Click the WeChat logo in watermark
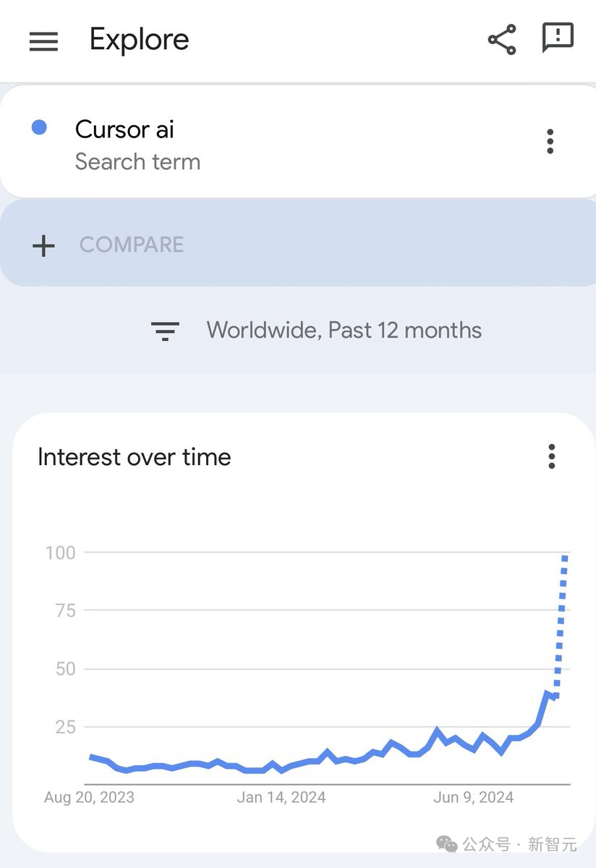The image size is (596, 868). click(446, 843)
